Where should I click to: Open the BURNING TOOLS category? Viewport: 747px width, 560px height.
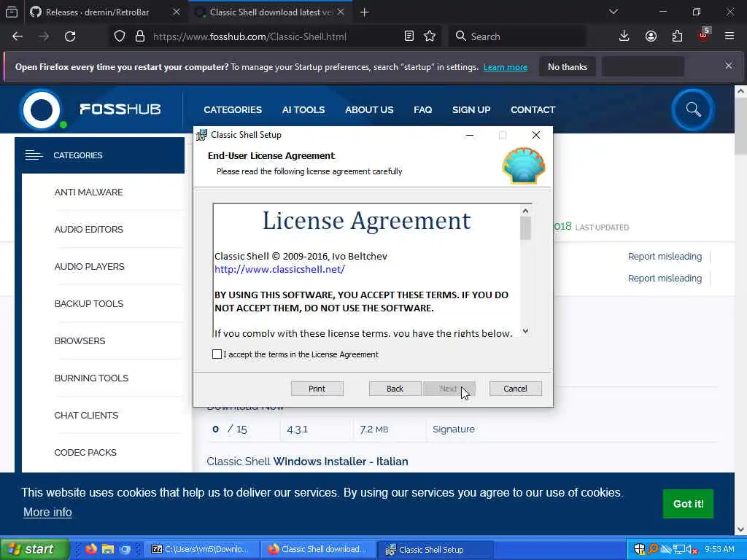click(x=91, y=378)
